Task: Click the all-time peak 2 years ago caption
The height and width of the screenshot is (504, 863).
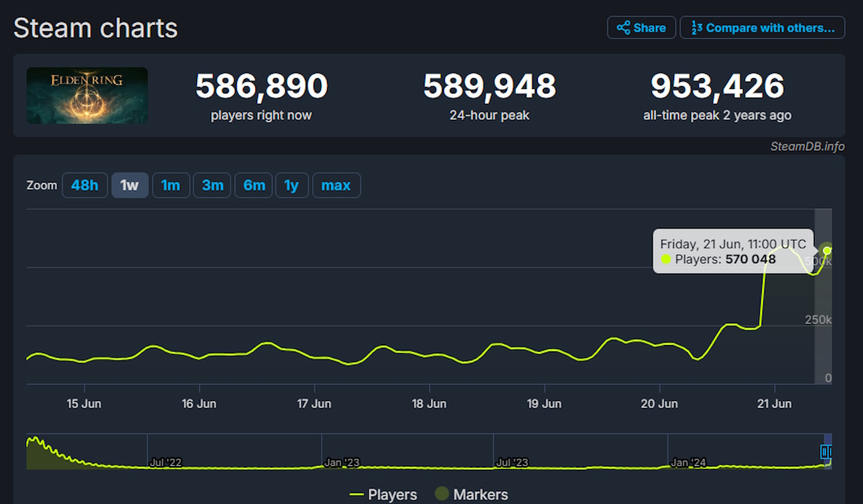Action: point(717,115)
